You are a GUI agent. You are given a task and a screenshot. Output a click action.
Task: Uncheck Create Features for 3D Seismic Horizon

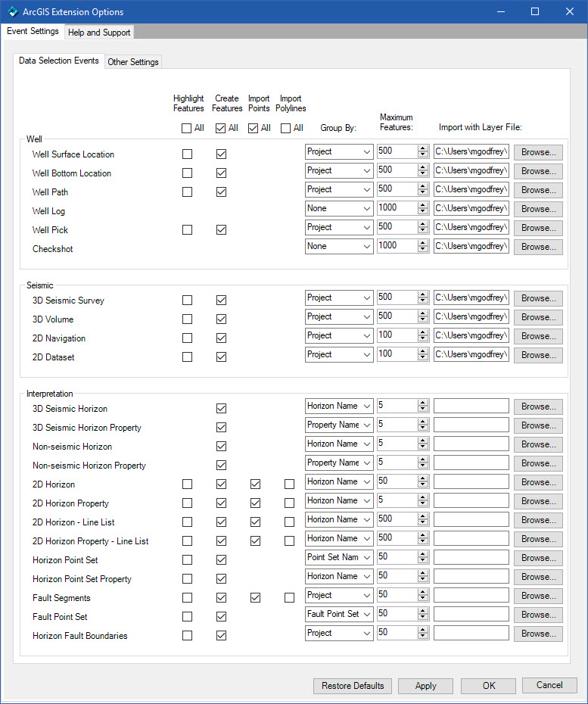[221, 409]
